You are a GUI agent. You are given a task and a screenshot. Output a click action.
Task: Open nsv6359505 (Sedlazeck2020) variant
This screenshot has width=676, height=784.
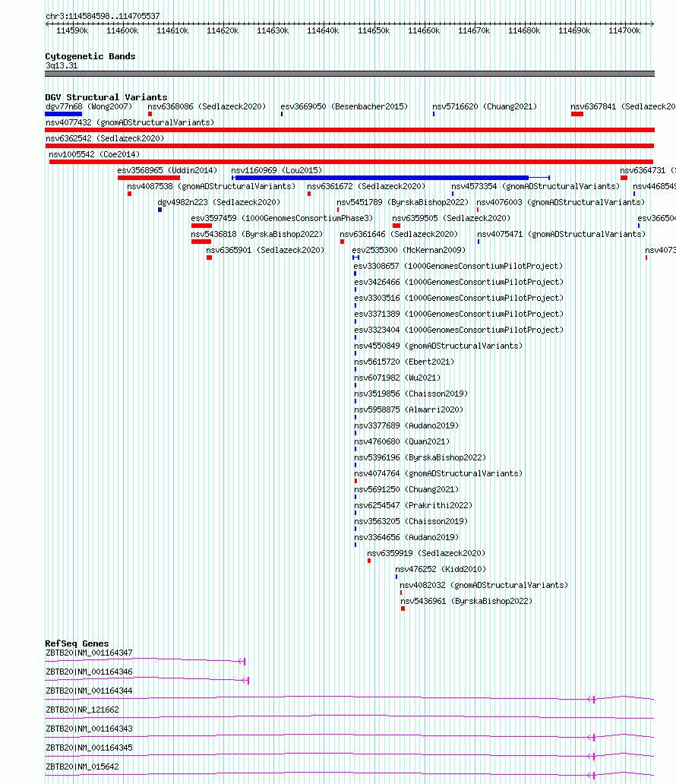pyautogui.click(x=451, y=219)
